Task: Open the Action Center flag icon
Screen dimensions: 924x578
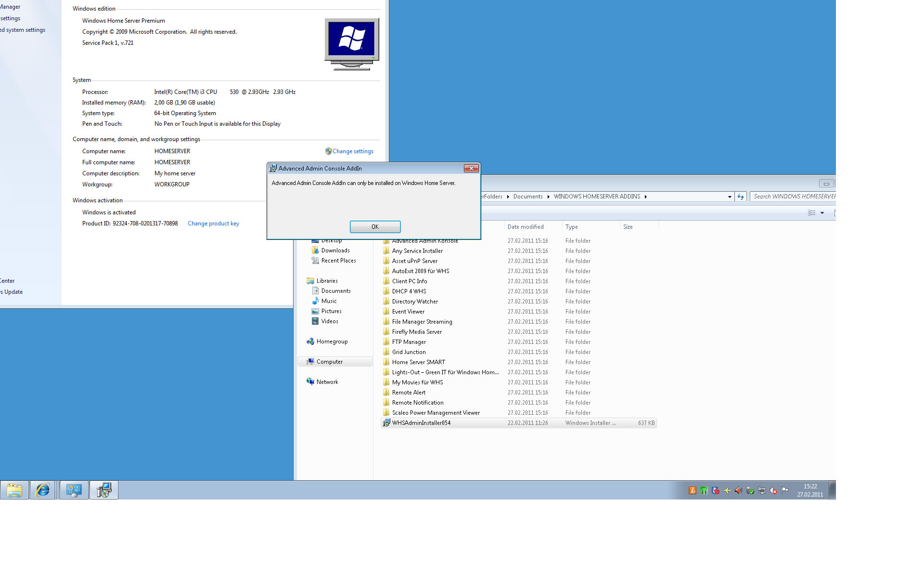Action: coord(785,490)
